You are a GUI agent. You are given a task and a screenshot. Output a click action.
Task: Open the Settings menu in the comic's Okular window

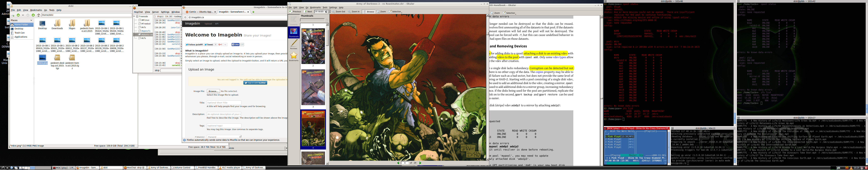coord(333,7)
